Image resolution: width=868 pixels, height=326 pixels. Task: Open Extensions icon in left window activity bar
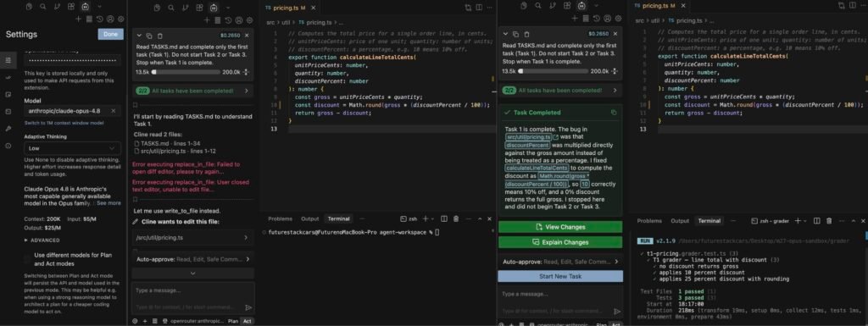71,7
